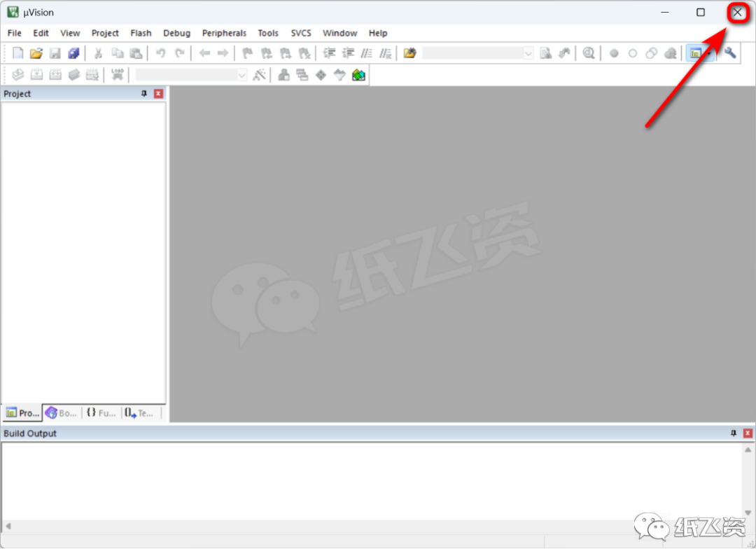Start the debug session magnifier icon
This screenshot has height=549, width=756.
[x=588, y=53]
